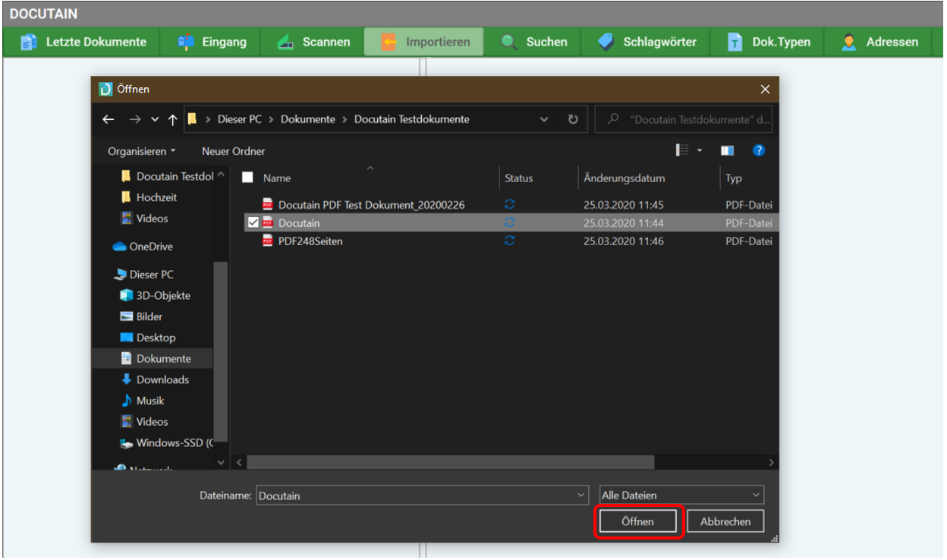Image resolution: width=947 pixels, height=560 pixels.
Task: Open Bilder in the sidebar
Action: (141, 316)
